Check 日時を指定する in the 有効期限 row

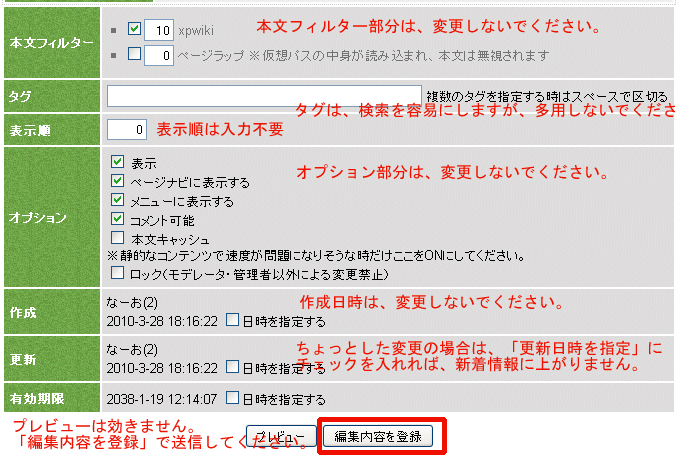[x=232, y=397]
